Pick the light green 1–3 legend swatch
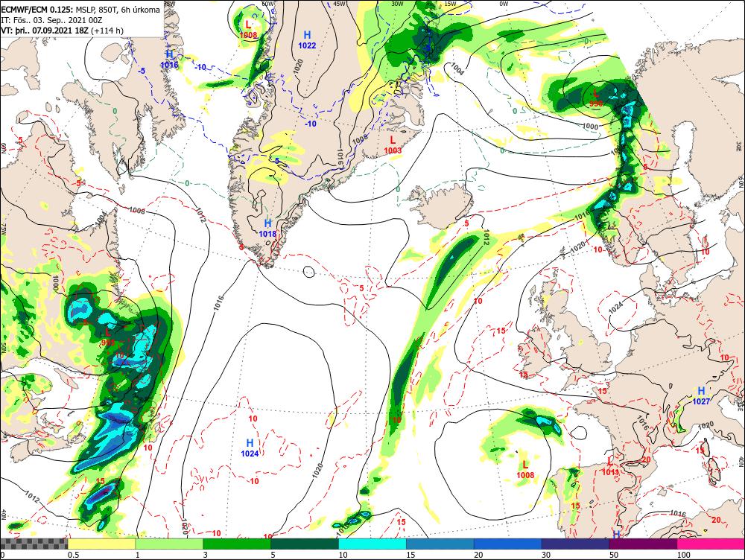Screen dimensions: 745x560 pyautogui.click(x=169, y=544)
